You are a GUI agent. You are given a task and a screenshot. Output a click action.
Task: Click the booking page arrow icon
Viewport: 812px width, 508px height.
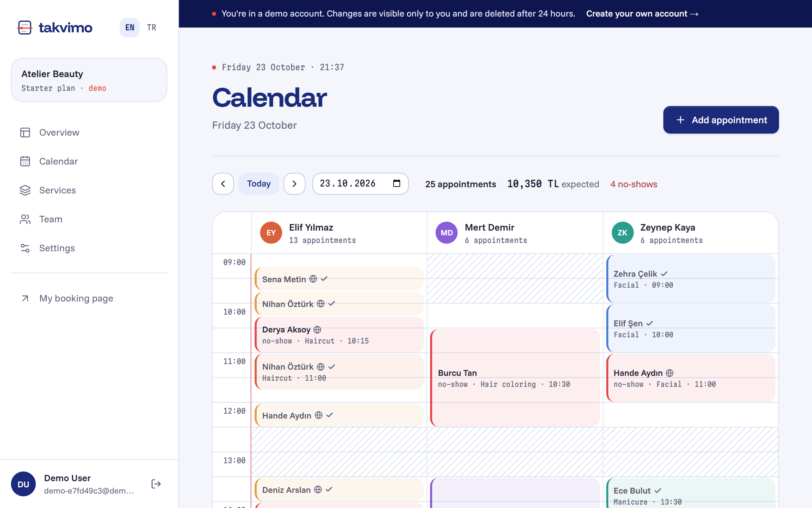(x=25, y=298)
